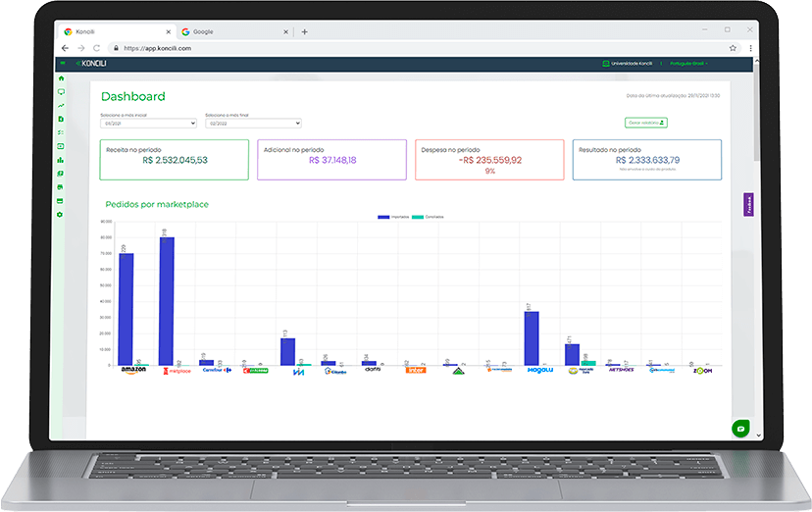
Task: Open the checklist sidebar icon
Action: coord(61,132)
